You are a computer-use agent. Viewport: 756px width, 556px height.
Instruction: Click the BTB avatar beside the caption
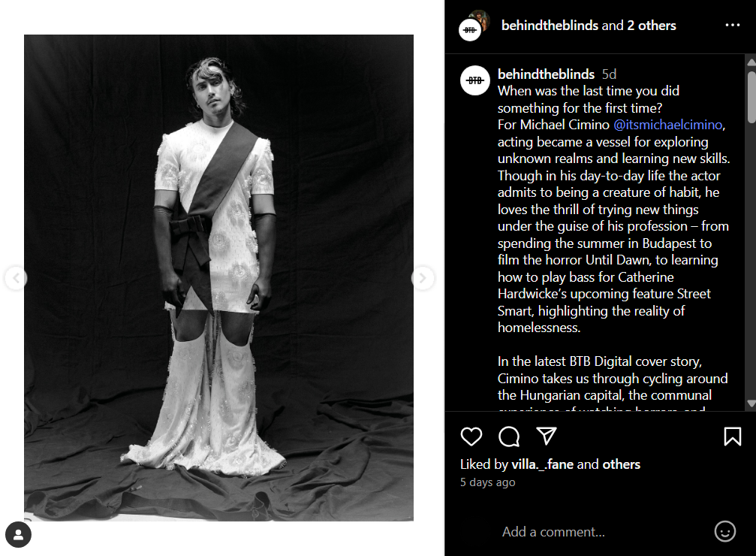(475, 80)
